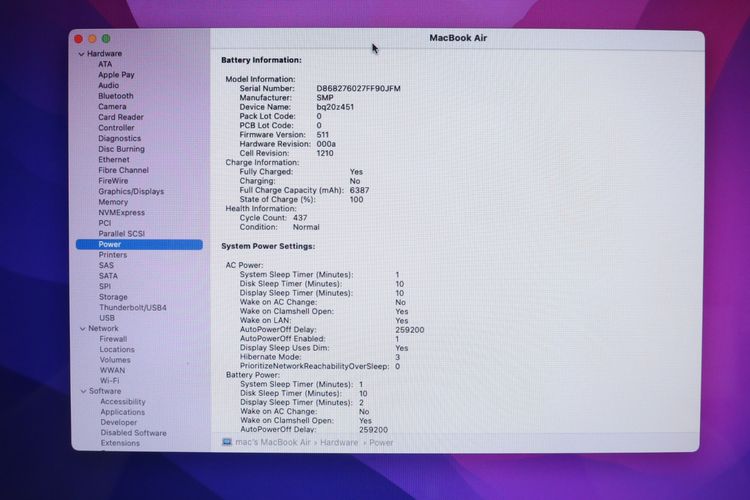The image size is (750, 500).
Task: Select SATA in the sidebar
Action: pos(108,276)
